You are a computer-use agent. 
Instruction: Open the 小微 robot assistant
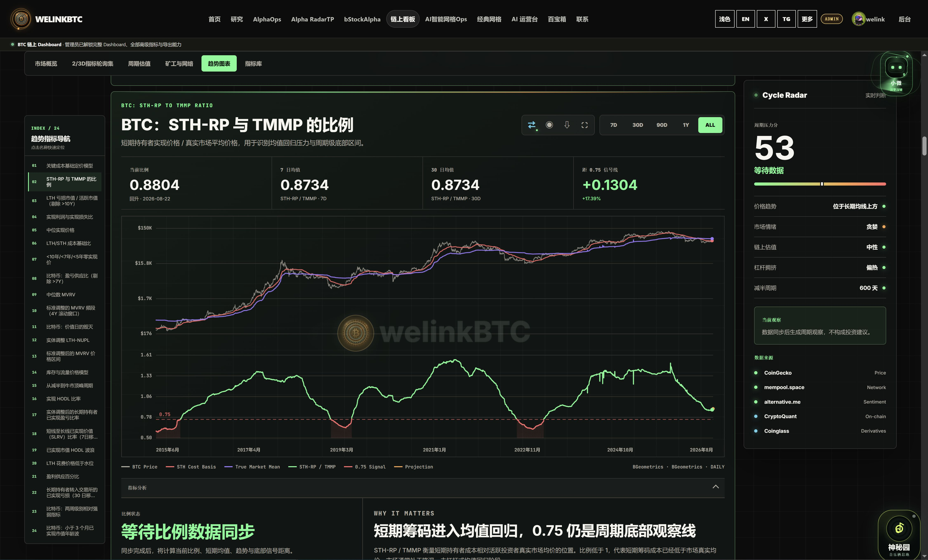click(x=896, y=73)
